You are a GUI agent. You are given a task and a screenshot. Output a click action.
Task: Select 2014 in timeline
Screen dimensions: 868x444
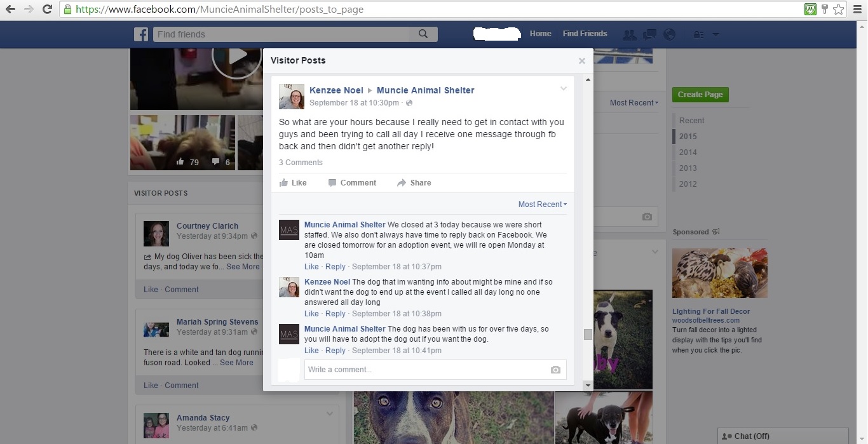pos(688,152)
